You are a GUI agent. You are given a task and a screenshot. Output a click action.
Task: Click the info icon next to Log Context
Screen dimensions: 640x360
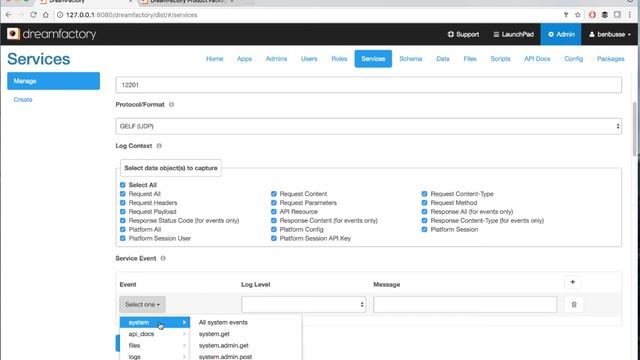(x=159, y=146)
